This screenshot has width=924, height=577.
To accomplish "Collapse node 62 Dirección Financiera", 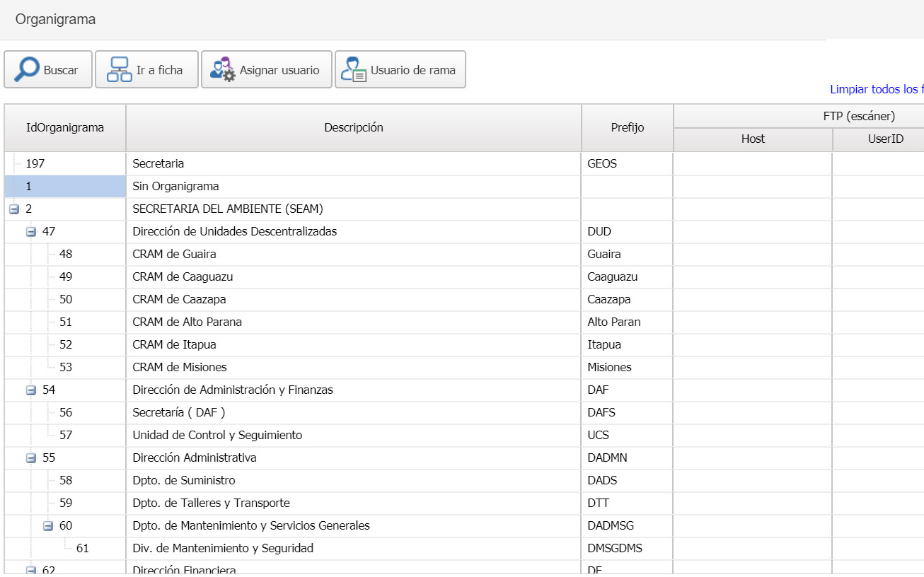I will coord(31,570).
